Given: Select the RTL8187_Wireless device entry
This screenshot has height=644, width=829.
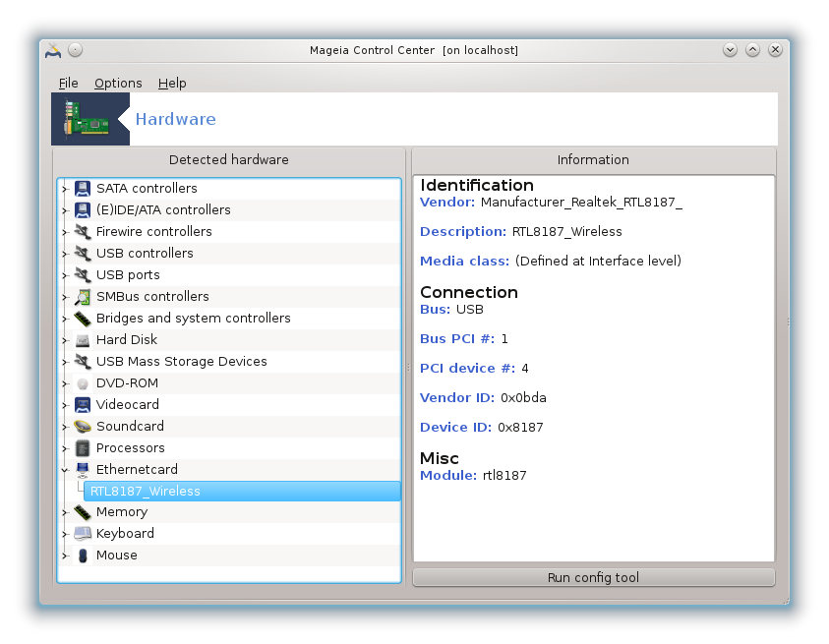Looking at the screenshot, I should [x=242, y=492].
